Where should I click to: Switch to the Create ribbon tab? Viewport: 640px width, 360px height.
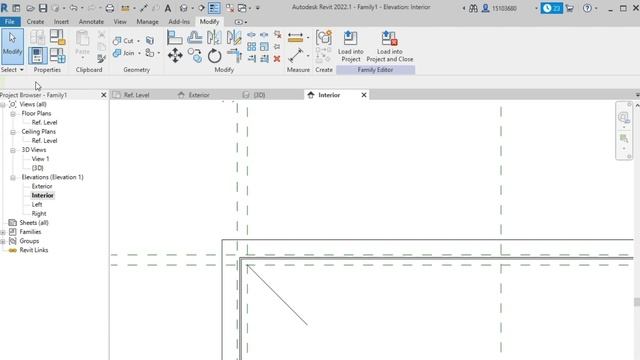point(35,22)
